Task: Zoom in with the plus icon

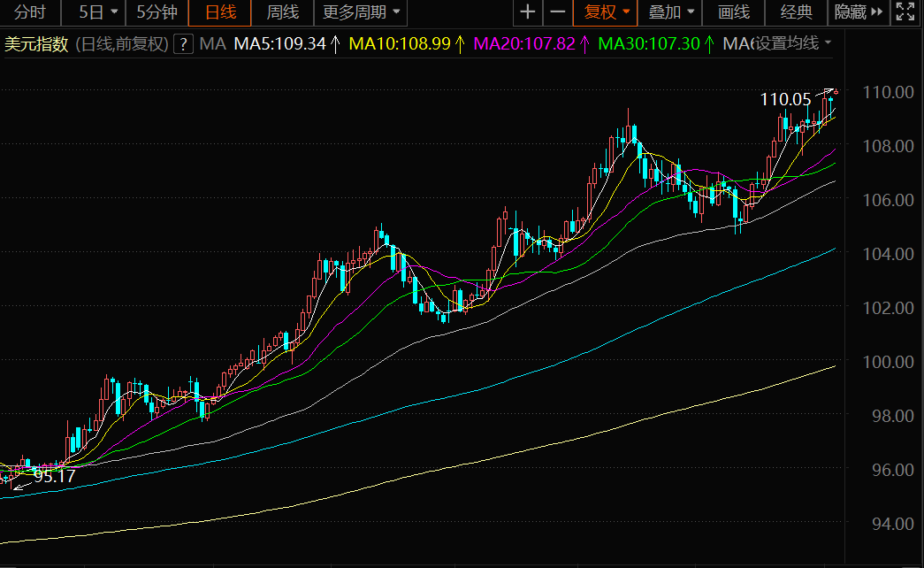Action: click(527, 12)
